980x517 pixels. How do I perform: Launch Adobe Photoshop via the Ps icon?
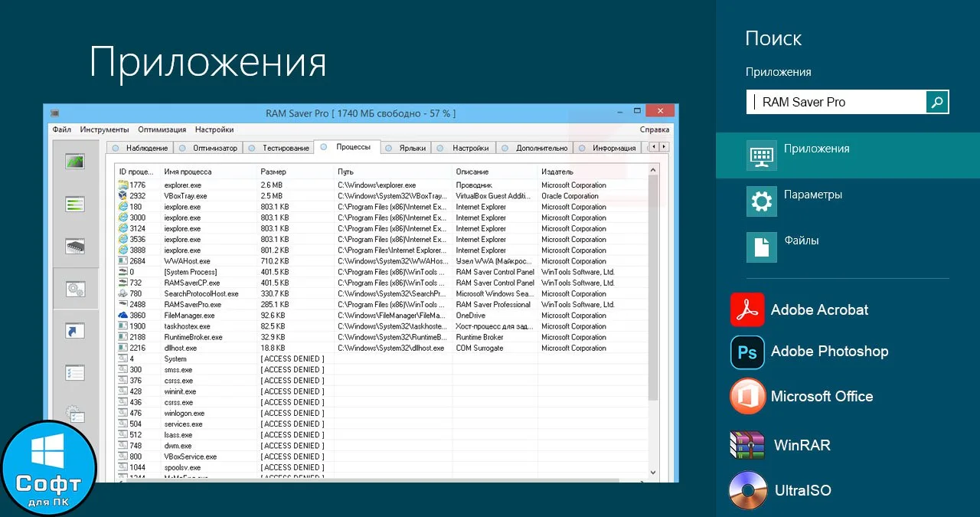[x=747, y=352]
